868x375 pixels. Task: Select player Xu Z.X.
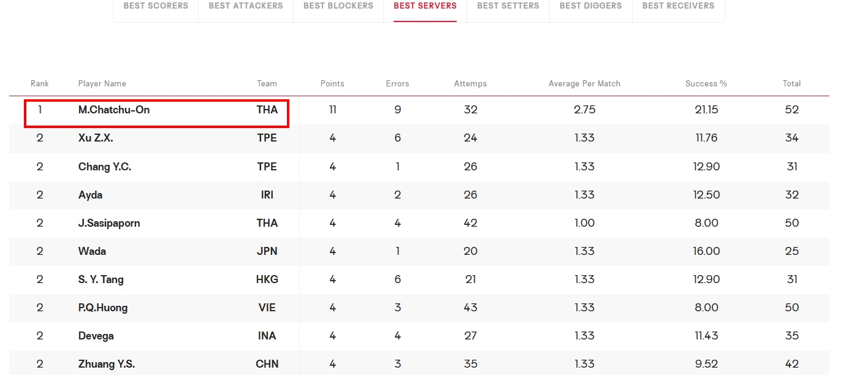[96, 138]
